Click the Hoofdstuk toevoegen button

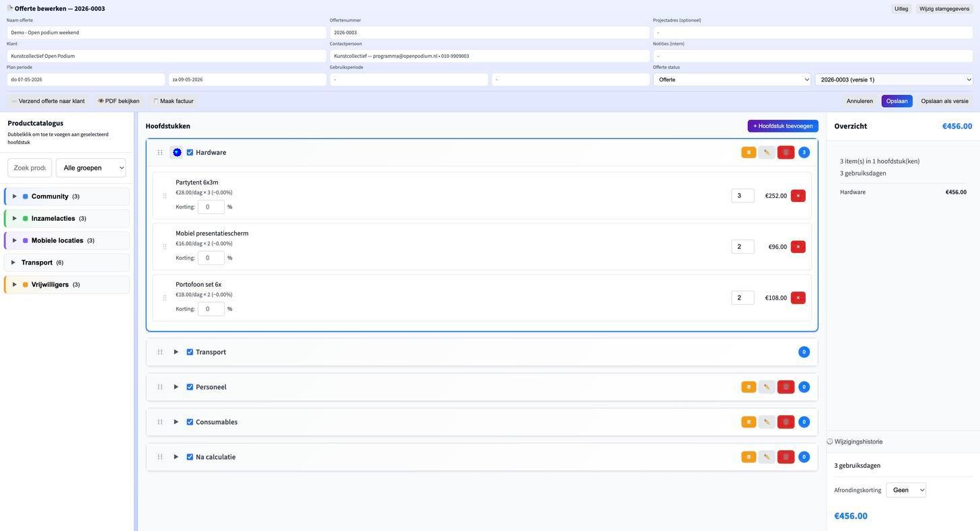(x=782, y=126)
